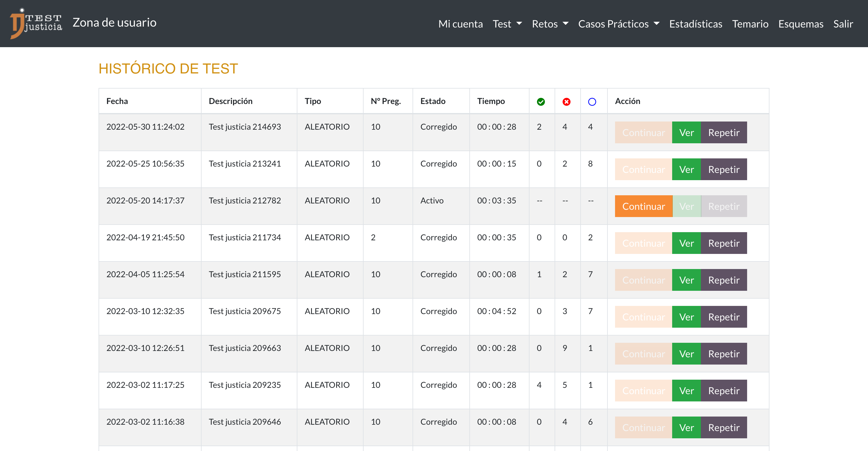The height and width of the screenshot is (451, 868).
Task: Repeat Test justicia 209646
Action: coord(724,427)
